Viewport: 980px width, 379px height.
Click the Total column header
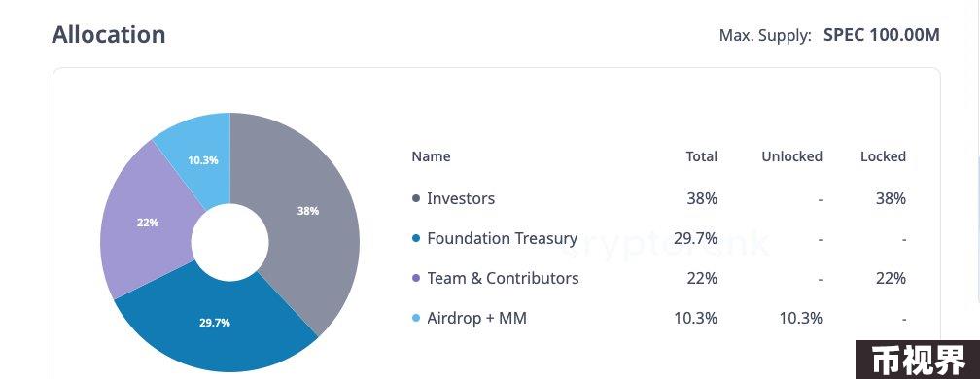pos(701,156)
